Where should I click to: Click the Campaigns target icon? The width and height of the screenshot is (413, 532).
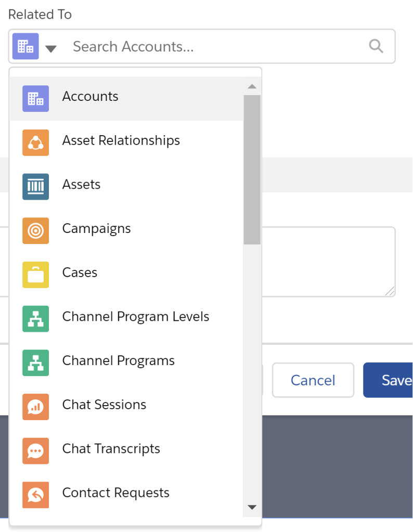(35, 230)
